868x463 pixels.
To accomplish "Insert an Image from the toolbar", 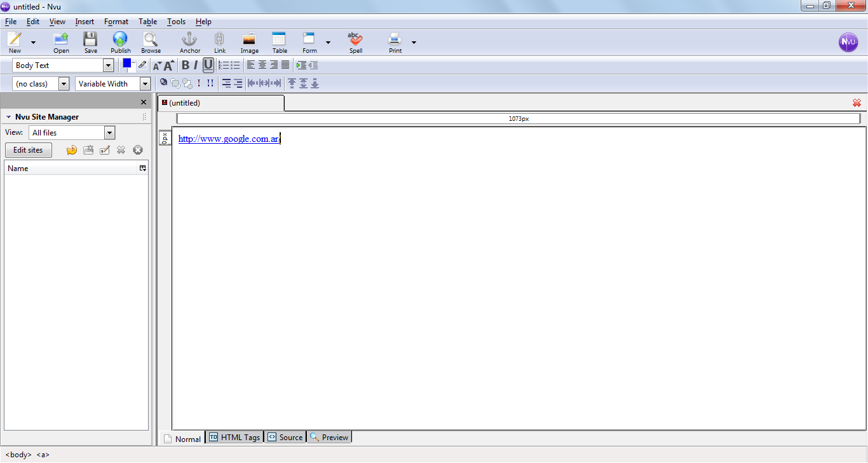I will coord(249,42).
